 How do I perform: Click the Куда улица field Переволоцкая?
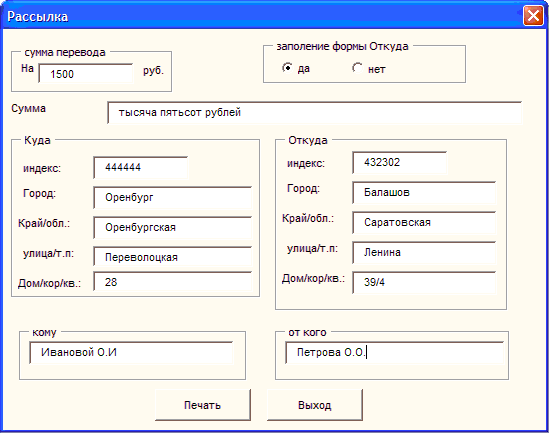[x=172, y=257]
